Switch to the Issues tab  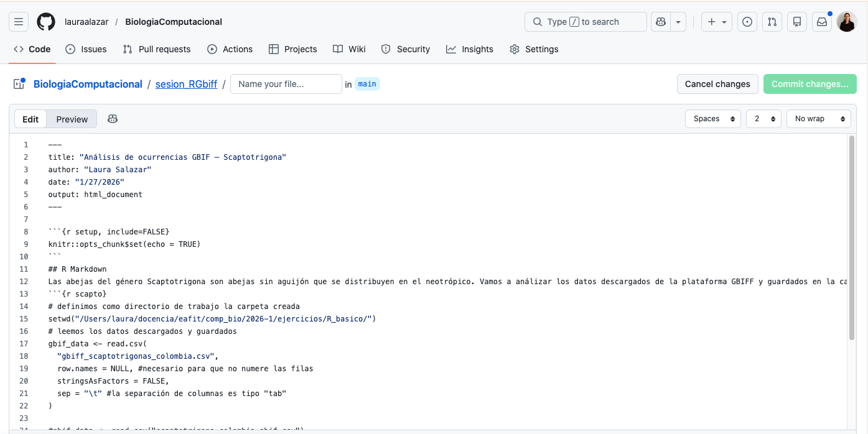coord(86,49)
